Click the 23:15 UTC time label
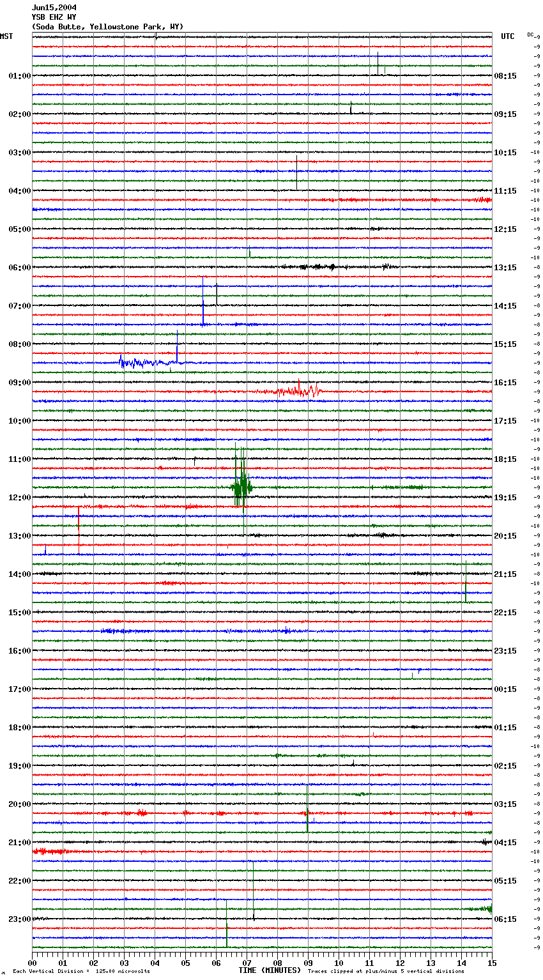 (505, 651)
